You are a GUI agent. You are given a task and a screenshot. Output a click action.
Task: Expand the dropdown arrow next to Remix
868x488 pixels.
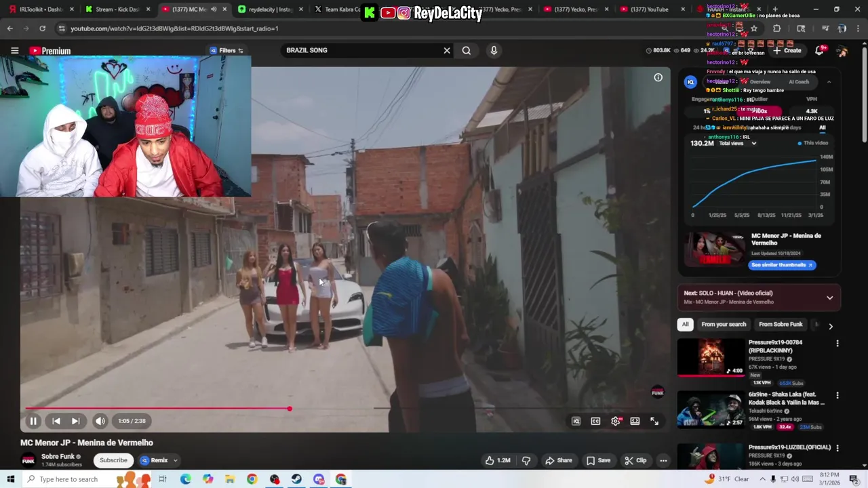click(x=175, y=461)
